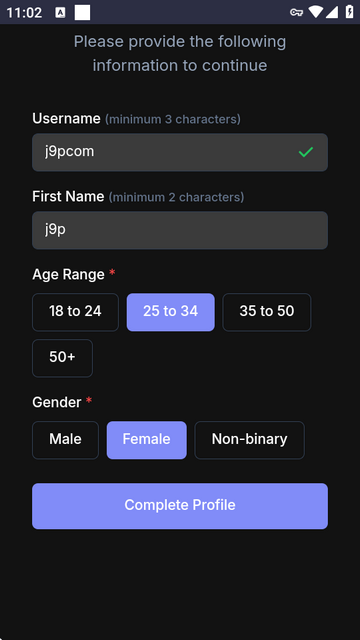Tap the white square notification icon
This screenshot has height=640, width=360.
pyautogui.click(x=82, y=12)
